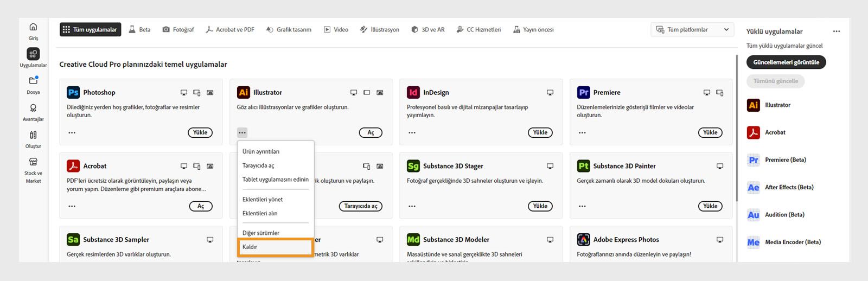The image size is (868, 281).
Task: Click Illustrator app icon in card
Action: click(244, 92)
